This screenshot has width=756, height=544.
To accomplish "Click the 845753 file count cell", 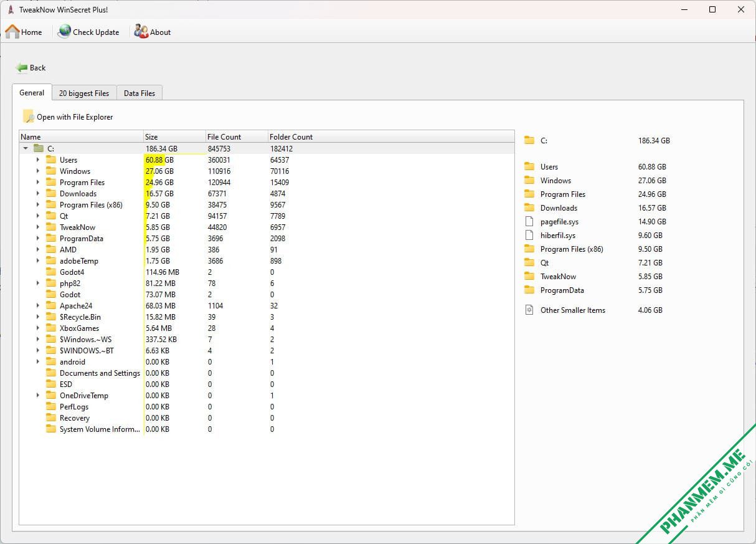I will coord(219,149).
